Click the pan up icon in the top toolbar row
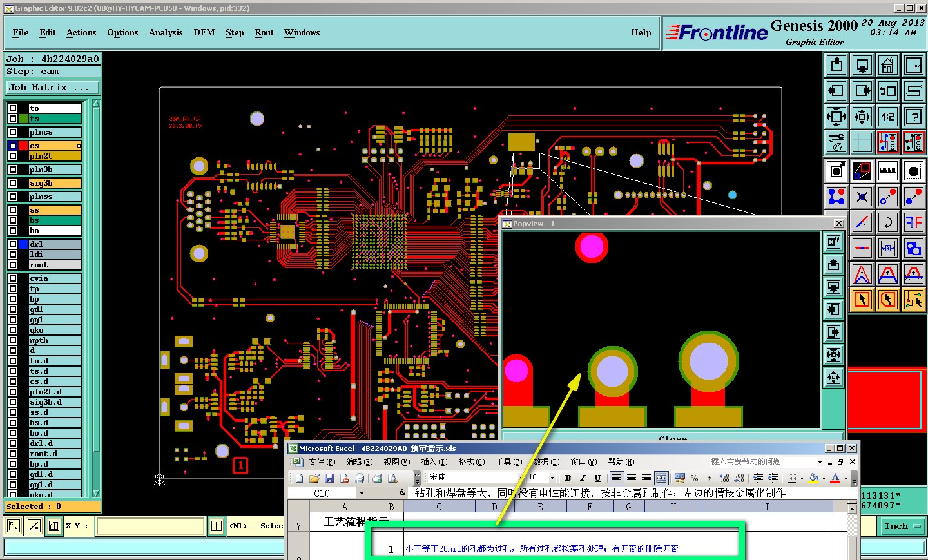Viewport: 928px width, 560px height. tap(836, 65)
